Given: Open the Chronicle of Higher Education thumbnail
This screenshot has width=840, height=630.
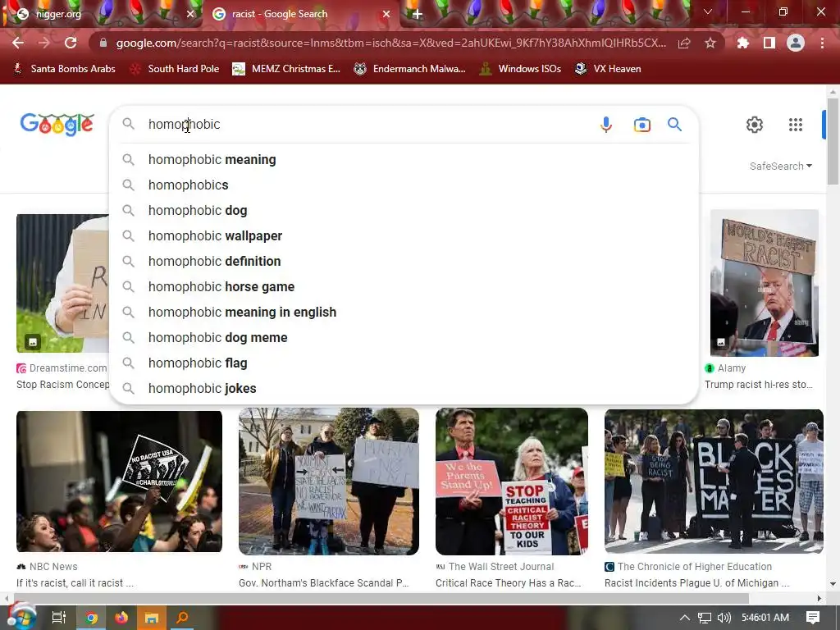Looking at the screenshot, I should pyautogui.click(x=714, y=481).
